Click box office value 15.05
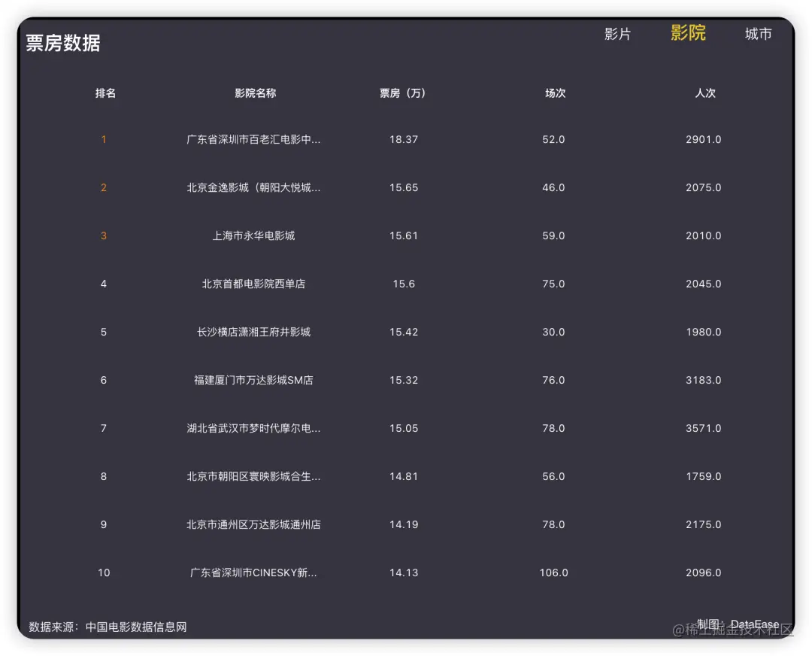Screen dimensions: 812x656 coord(404,429)
